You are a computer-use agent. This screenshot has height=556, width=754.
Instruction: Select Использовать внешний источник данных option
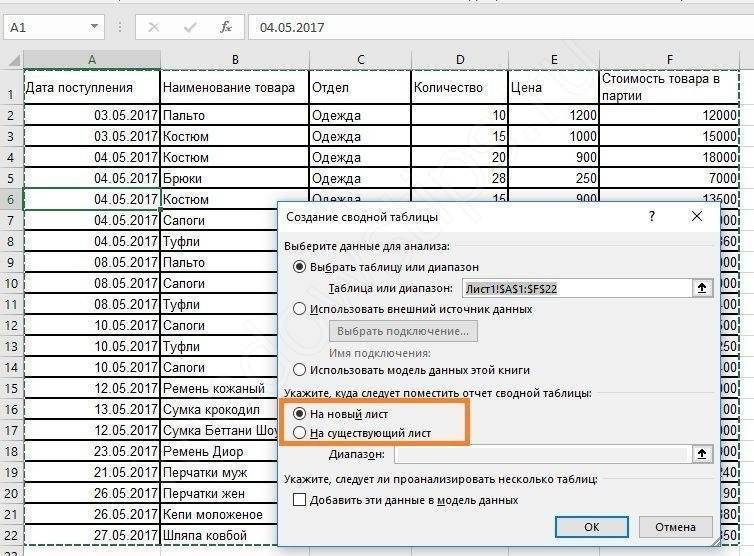tap(300, 309)
